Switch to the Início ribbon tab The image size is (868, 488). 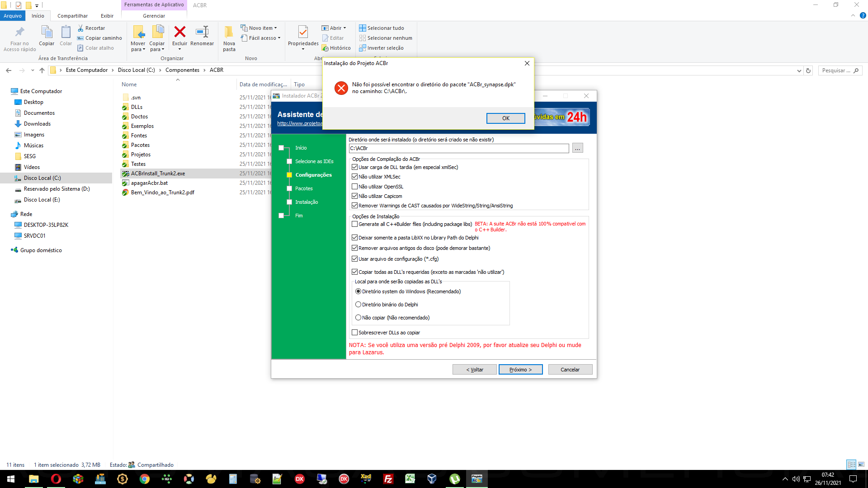pyautogui.click(x=38, y=16)
